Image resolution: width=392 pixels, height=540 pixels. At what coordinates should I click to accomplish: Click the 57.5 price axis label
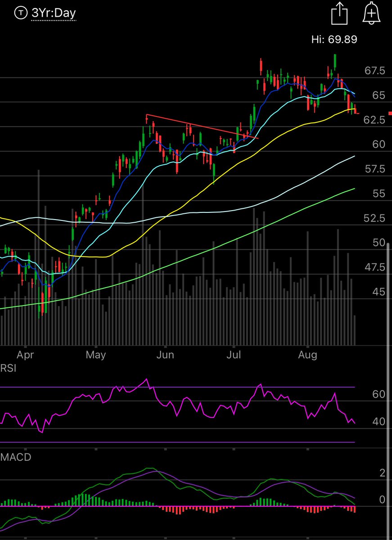tap(374, 169)
